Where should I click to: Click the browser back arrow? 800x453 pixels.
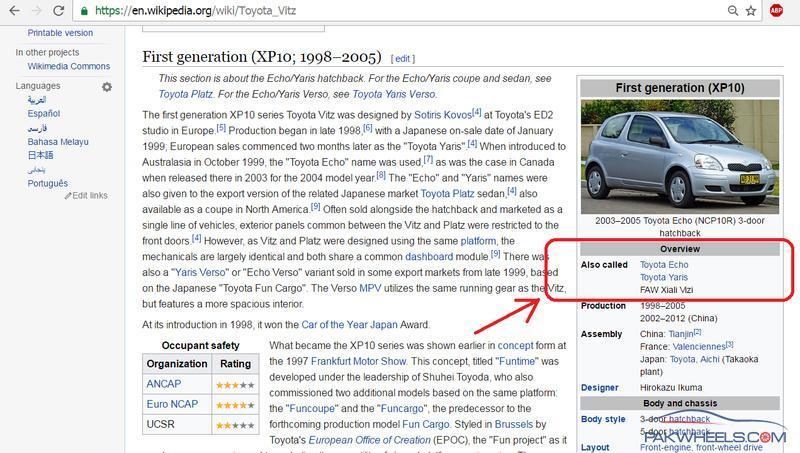tap(14, 10)
